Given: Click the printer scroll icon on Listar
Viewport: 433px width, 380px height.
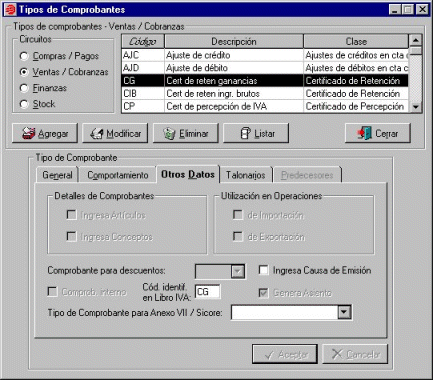Looking at the screenshot, I should [245, 133].
